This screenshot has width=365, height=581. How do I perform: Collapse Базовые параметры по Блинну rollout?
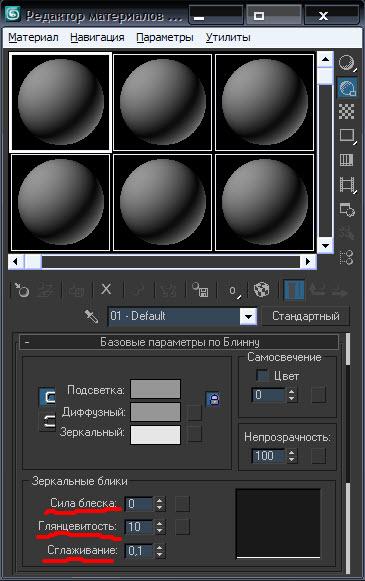tap(179, 342)
